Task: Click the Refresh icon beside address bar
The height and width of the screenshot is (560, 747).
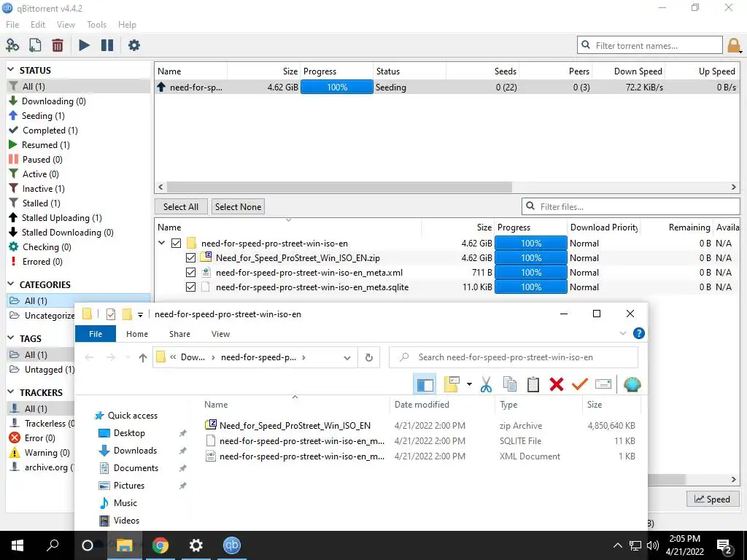Action: pyautogui.click(x=368, y=357)
